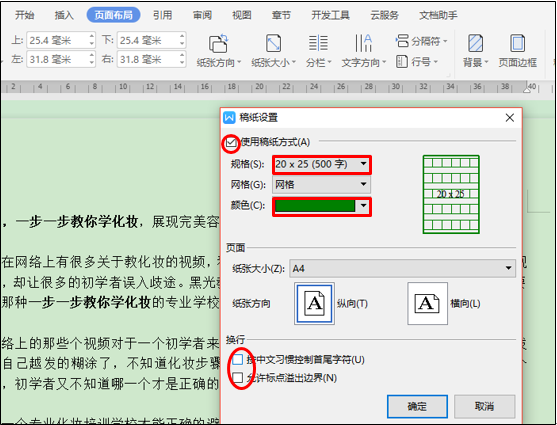This screenshot has height=425, width=557.
Task: Expand the 纸张大小 A4 dropdown
Action: pos(402,269)
